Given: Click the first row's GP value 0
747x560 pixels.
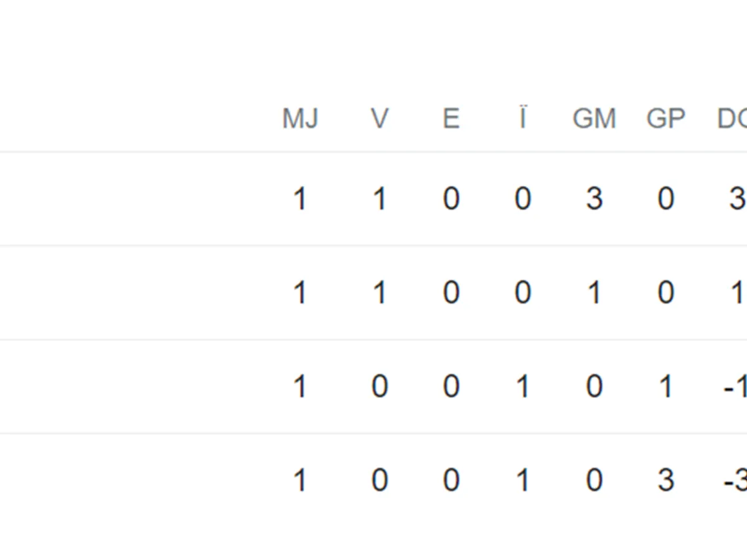Looking at the screenshot, I should 665,199.
